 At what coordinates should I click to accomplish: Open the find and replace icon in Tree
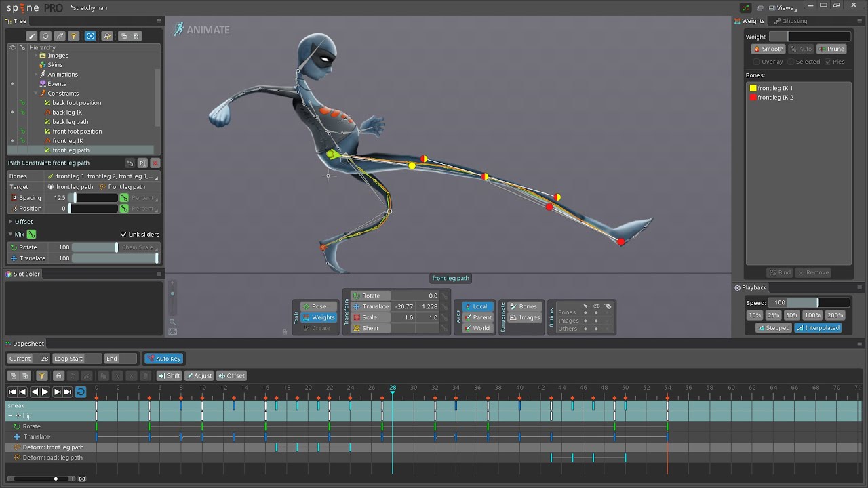point(107,36)
